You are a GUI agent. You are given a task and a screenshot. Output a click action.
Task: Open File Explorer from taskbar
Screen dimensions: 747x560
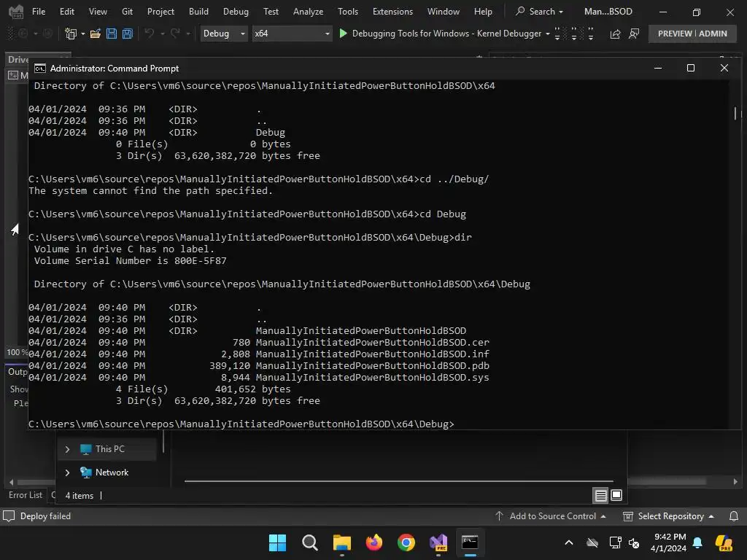(341, 542)
